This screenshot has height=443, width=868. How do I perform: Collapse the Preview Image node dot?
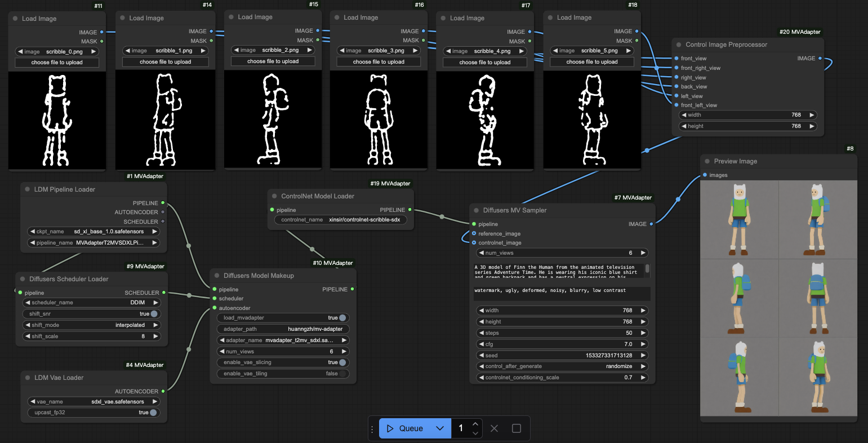coord(707,161)
